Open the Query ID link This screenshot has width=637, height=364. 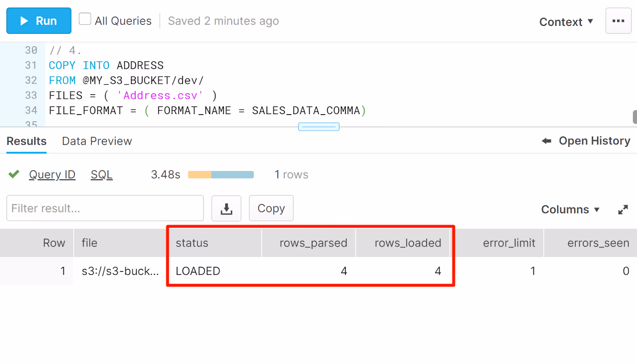pos(52,174)
